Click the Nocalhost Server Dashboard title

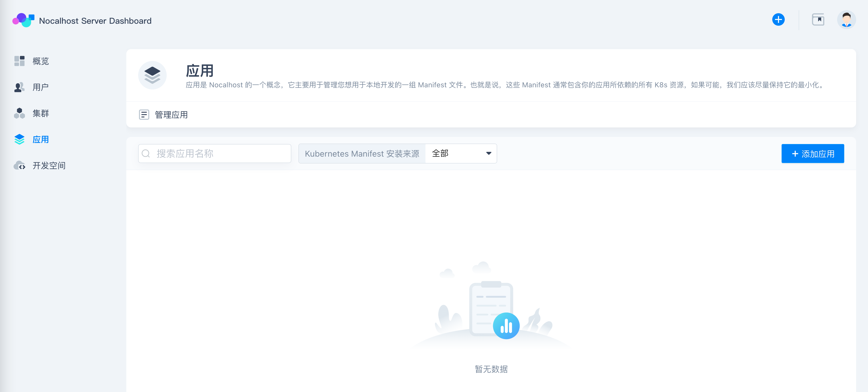coord(95,21)
